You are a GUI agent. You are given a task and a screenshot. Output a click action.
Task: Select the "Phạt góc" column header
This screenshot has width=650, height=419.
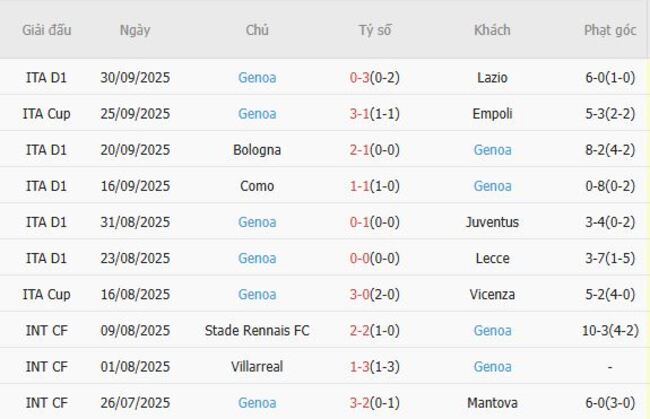[610, 30]
